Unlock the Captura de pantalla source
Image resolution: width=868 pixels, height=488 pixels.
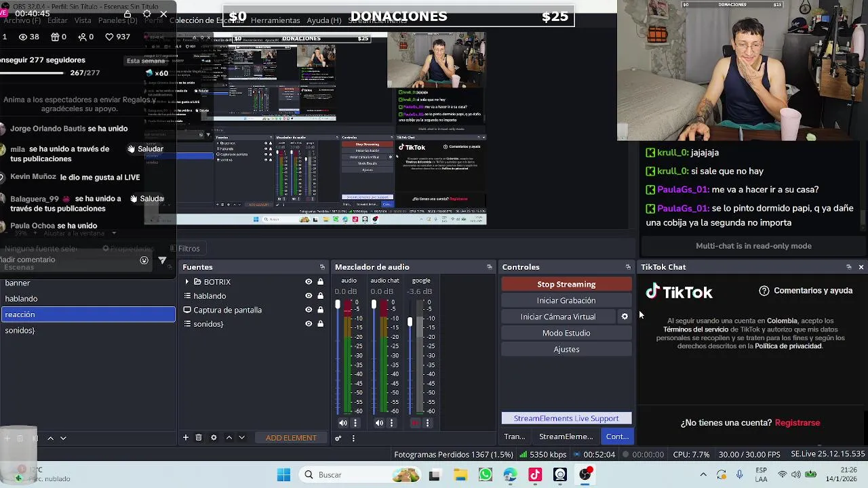(x=320, y=310)
